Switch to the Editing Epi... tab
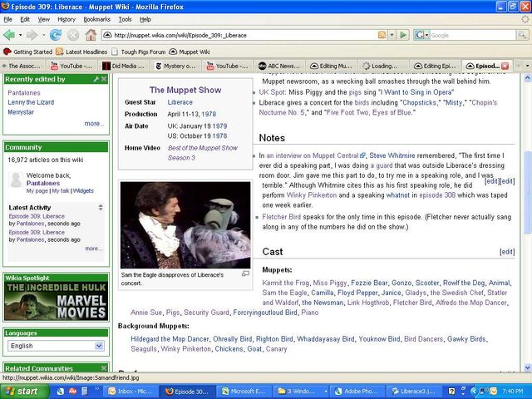 (436, 66)
